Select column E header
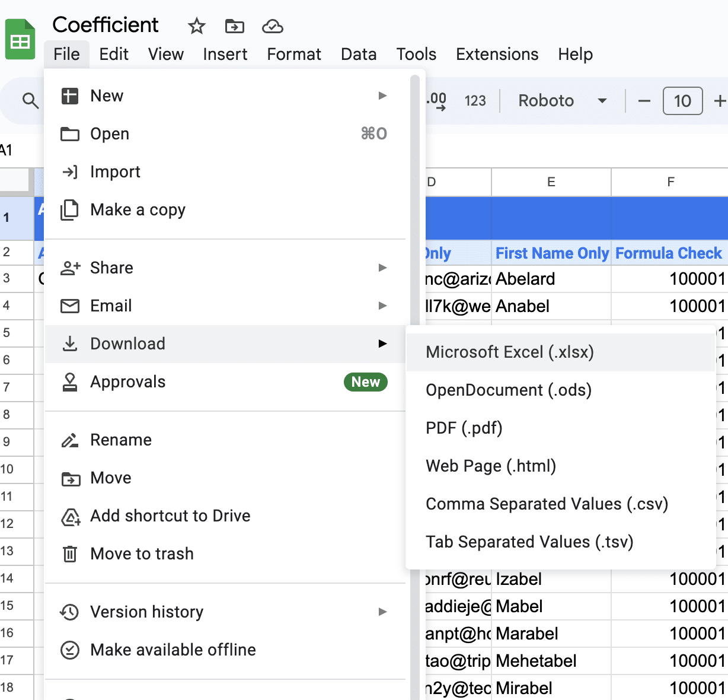728x700 pixels. 551,182
